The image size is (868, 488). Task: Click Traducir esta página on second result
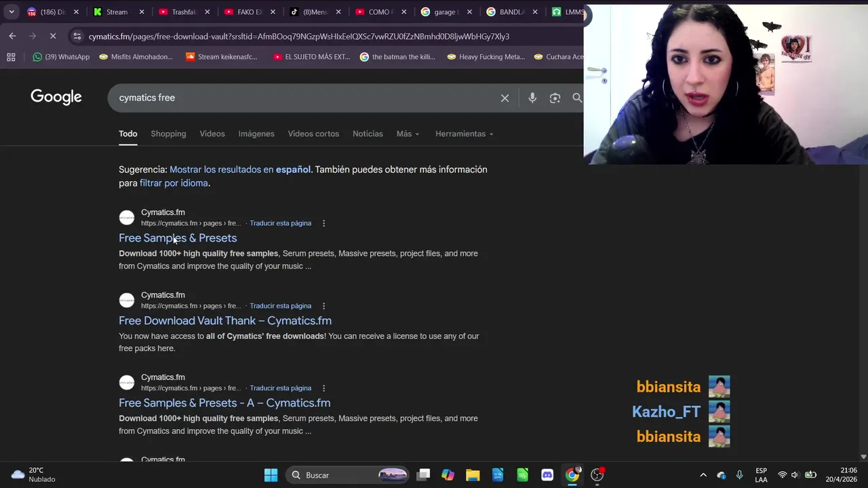pos(281,306)
